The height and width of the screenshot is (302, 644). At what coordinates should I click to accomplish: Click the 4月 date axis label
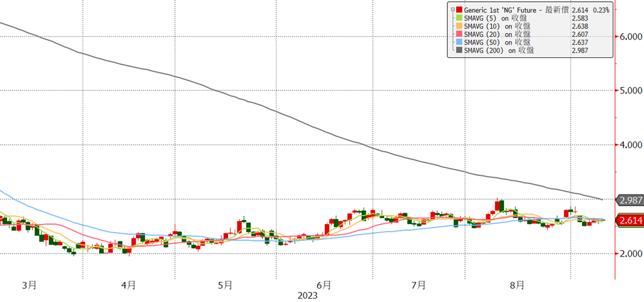point(129,285)
